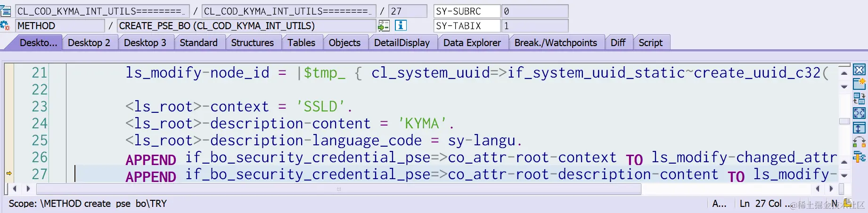Close the editor tool with the X icon

[859, 70]
